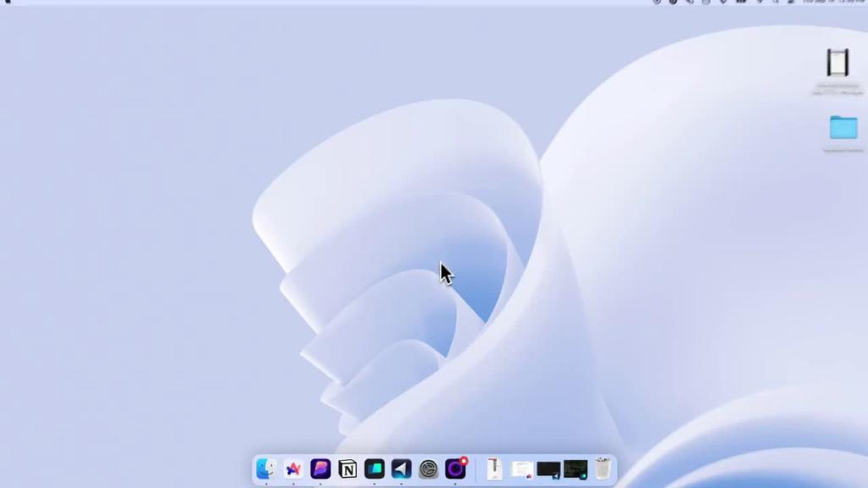Select the video file icon on the desktop
Screen dimensions: 868x488
837,63
